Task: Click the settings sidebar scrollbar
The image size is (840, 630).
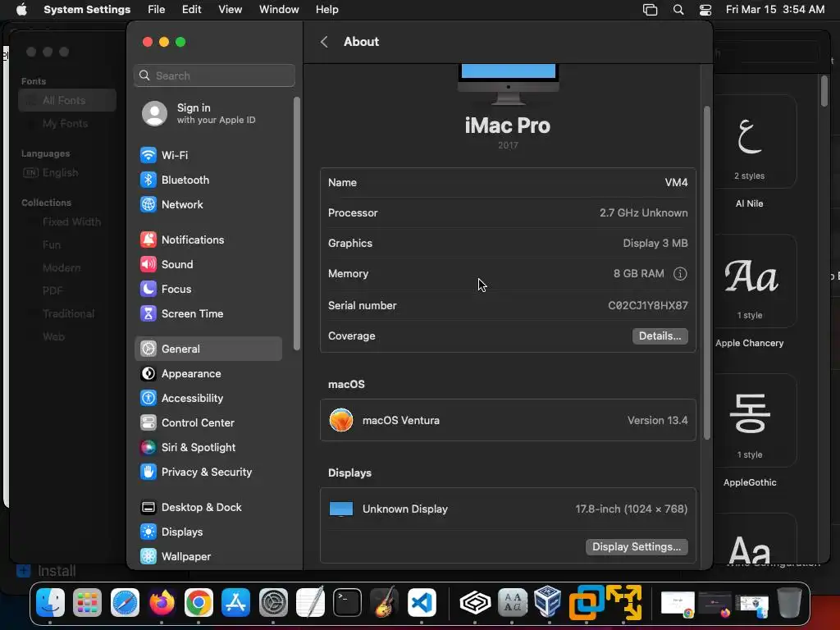Action: (296, 224)
